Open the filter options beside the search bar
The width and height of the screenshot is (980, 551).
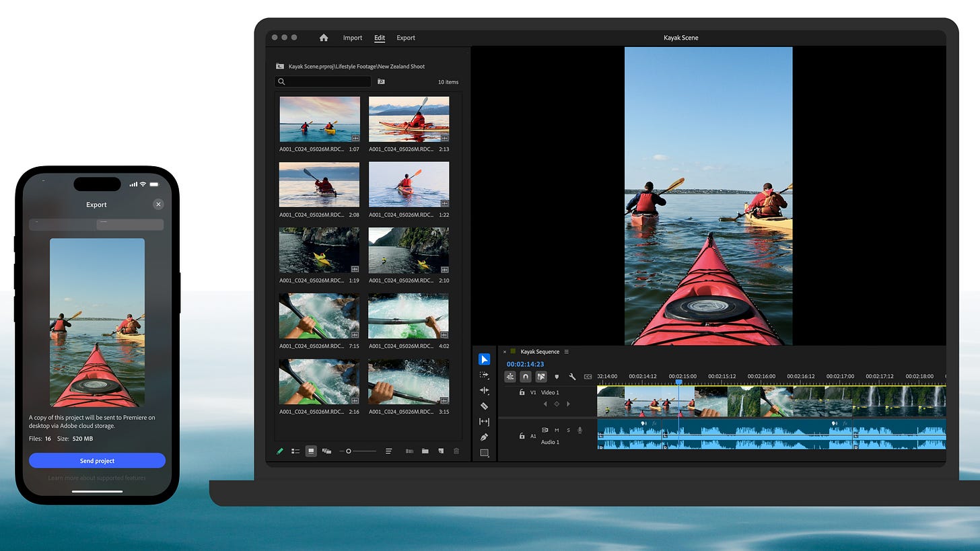pos(380,81)
